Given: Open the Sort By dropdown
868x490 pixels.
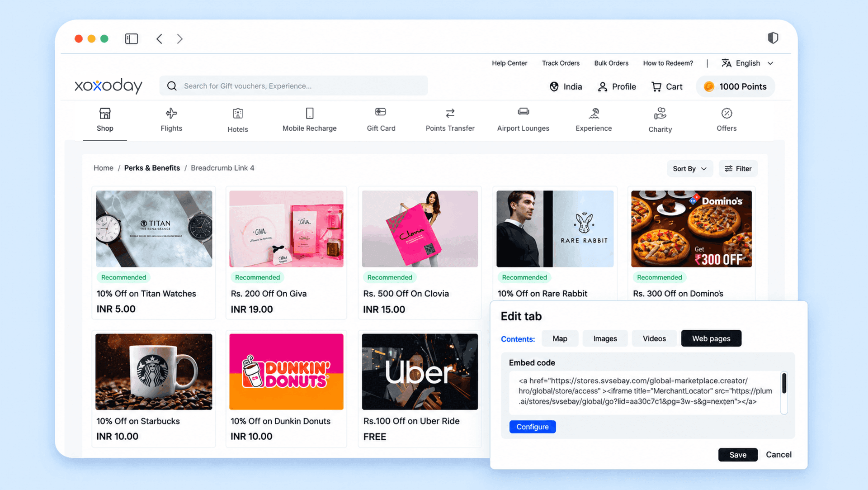Looking at the screenshot, I should point(689,169).
